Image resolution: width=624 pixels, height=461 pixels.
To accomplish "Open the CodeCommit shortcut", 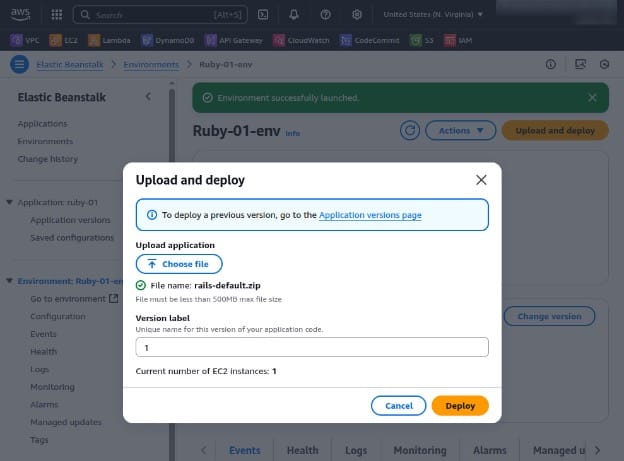I will point(370,40).
